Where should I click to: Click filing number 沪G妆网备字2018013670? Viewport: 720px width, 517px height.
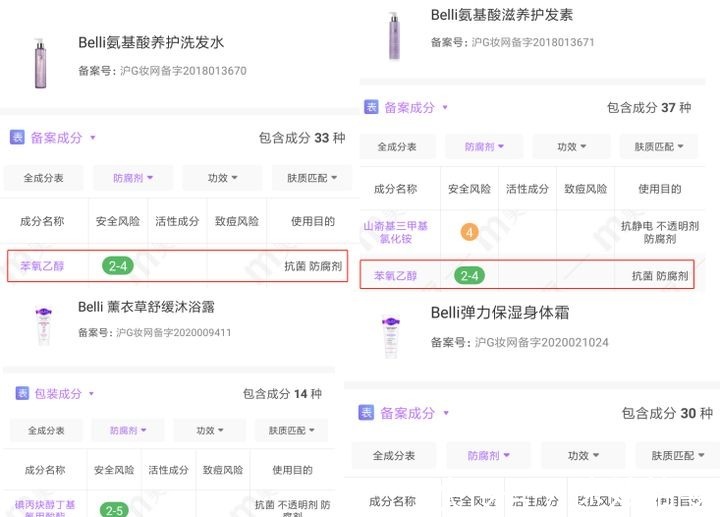point(183,71)
